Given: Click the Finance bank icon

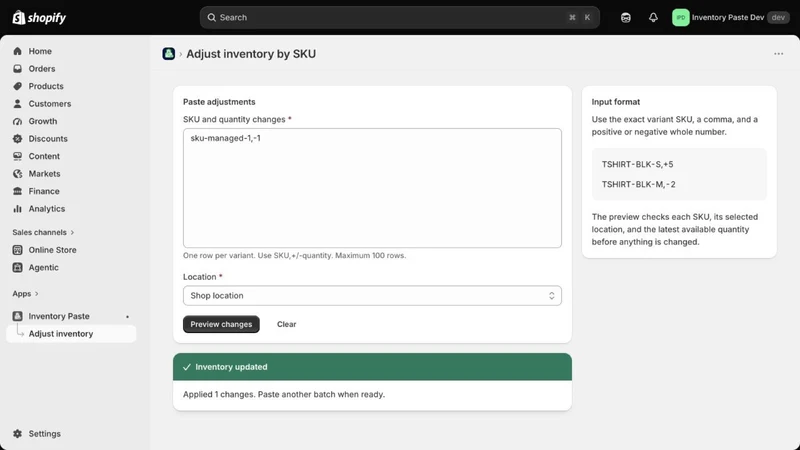Looking at the screenshot, I should click(x=17, y=191).
